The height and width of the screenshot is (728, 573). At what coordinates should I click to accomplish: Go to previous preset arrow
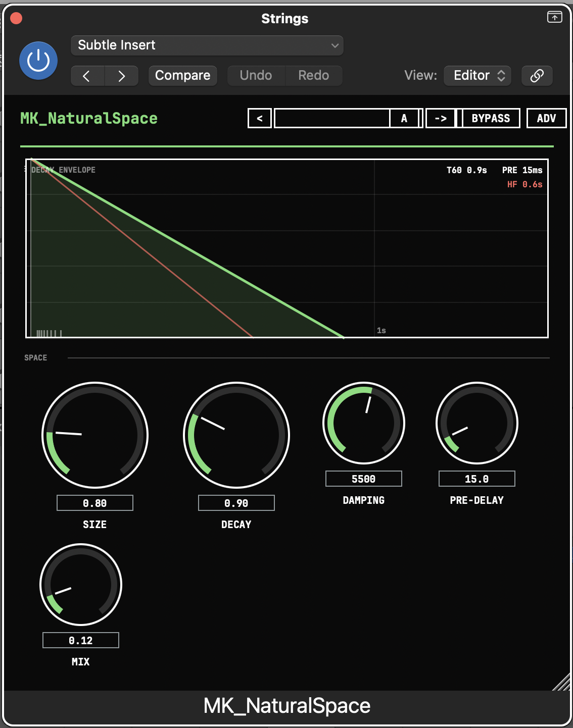(87, 76)
